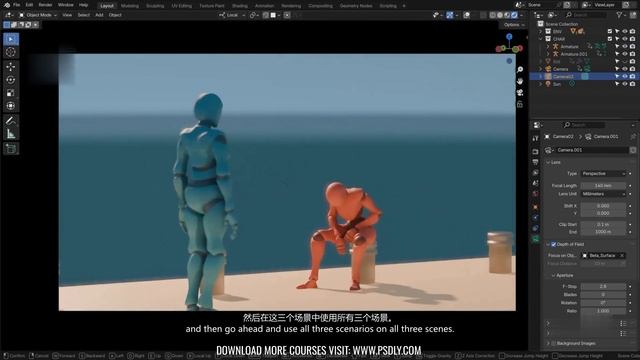Select the Rotate tool
This screenshot has height=360, width=640.
(x=11, y=80)
